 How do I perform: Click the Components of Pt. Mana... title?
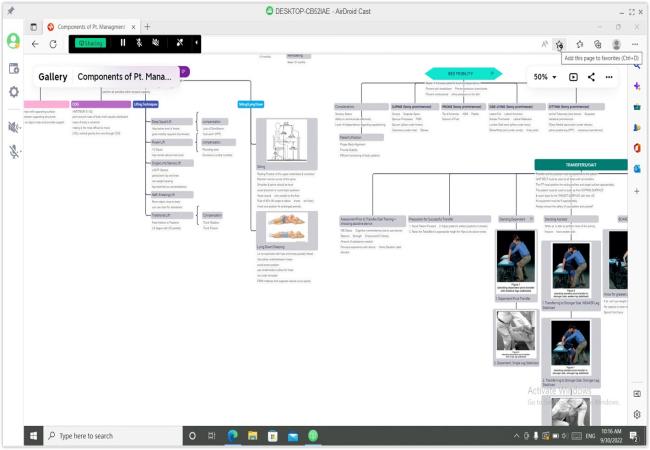tap(124, 77)
